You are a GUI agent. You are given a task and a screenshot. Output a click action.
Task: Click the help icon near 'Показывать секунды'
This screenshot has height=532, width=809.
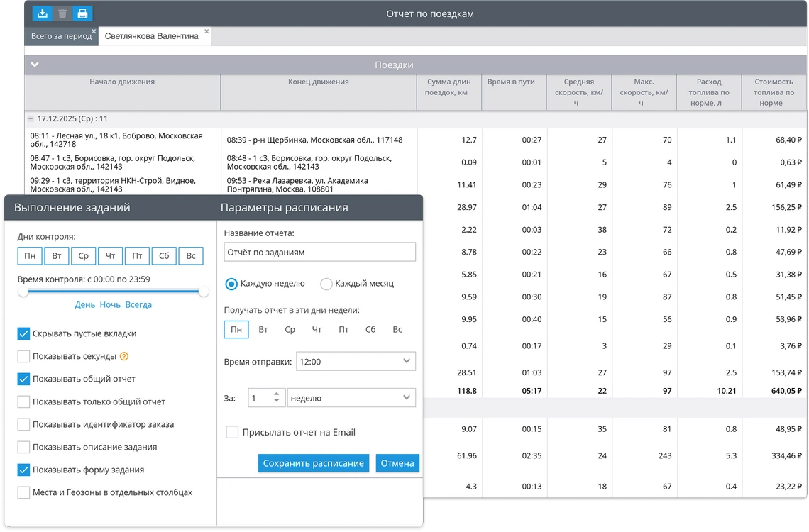click(124, 357)
